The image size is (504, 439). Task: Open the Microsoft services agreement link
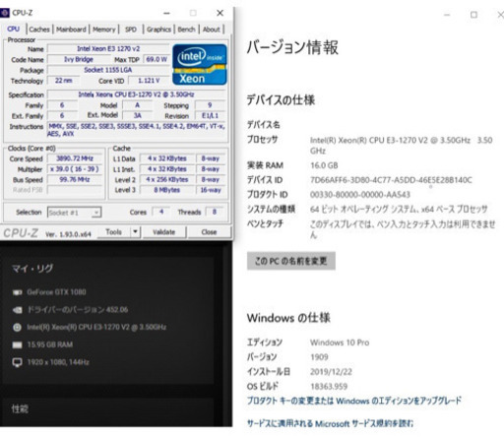[x=330, y=423]
